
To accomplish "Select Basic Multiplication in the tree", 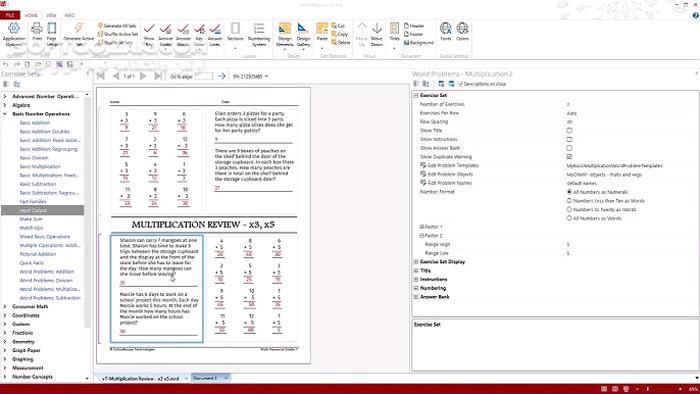I will (40, 166).
